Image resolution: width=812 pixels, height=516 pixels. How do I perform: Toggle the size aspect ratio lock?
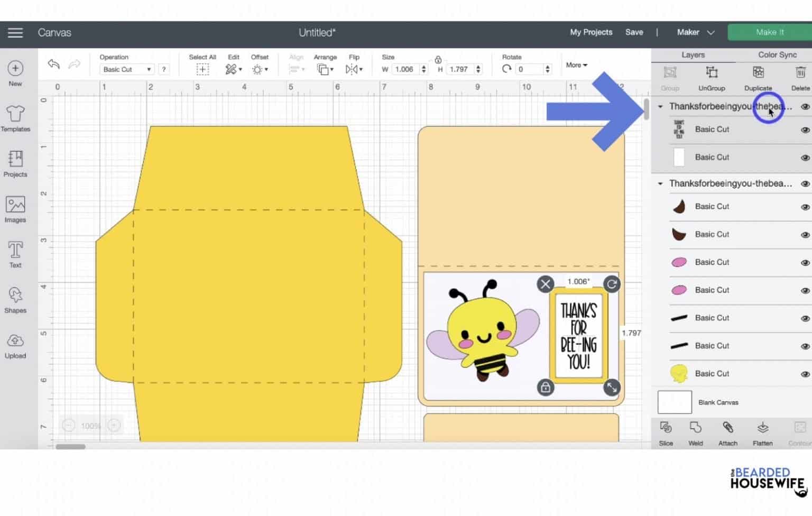pos(438,60)
